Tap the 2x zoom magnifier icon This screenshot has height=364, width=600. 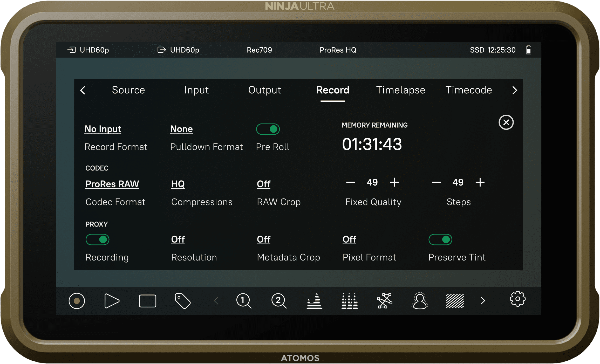tap(279, 301)
